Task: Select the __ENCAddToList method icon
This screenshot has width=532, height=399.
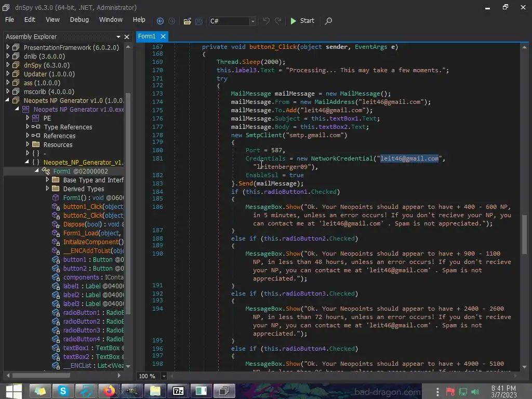Action: click(x=56, y=250)
